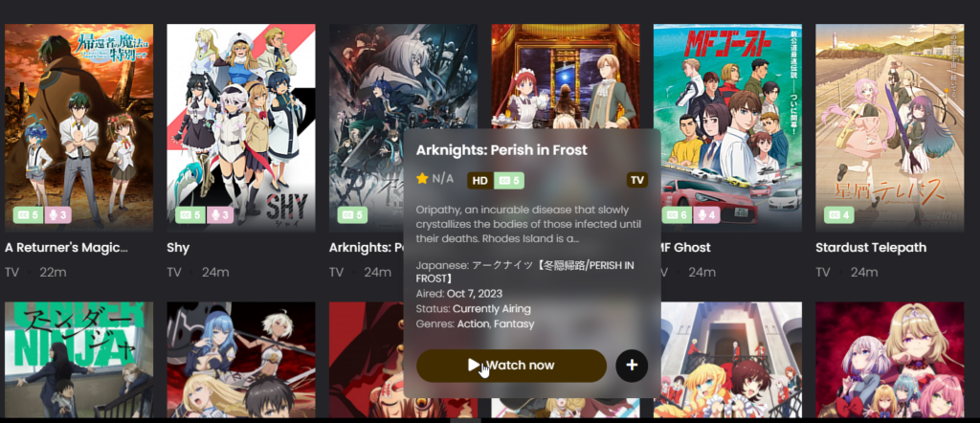
Task: Open the MF Ghost title link
Action: 685,248
